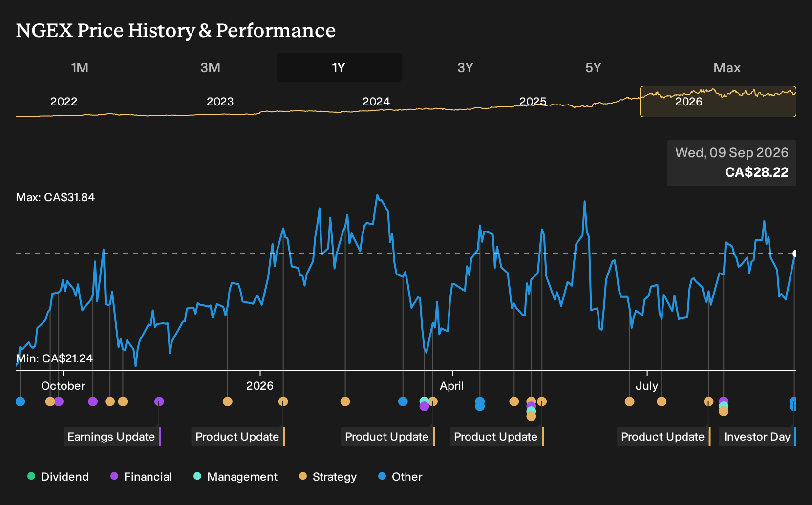Click the 'Min: CA$21.24' label
Image resolution: width=812 pixels, height=505 pixels.
point(54,358)
